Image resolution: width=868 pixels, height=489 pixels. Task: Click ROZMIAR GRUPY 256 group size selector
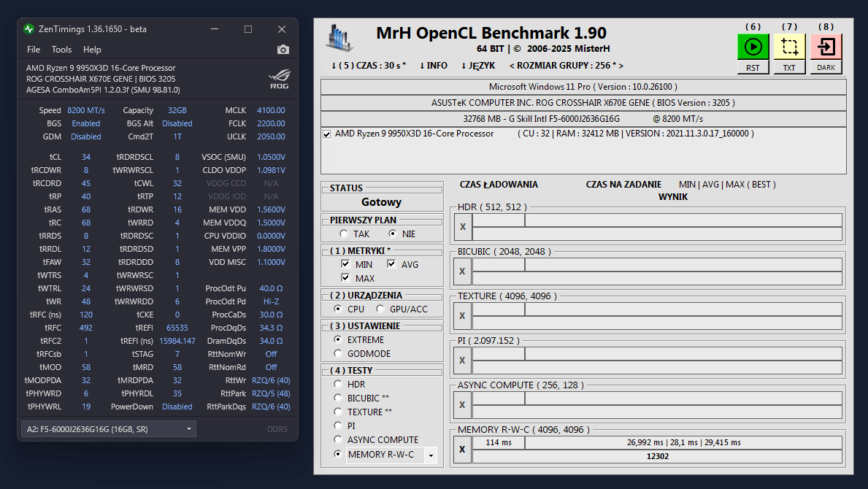click(566, 65)
